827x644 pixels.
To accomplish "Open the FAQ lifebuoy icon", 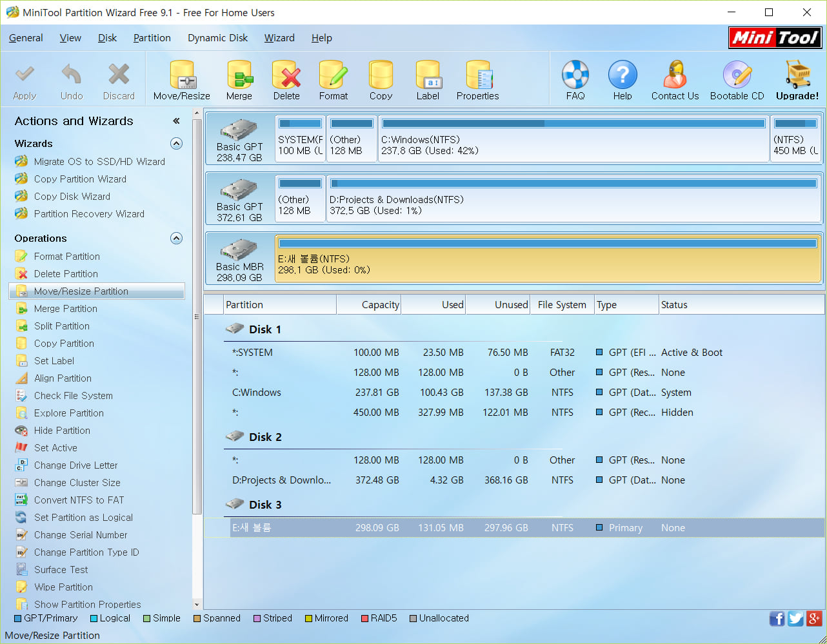I will 575,75.
